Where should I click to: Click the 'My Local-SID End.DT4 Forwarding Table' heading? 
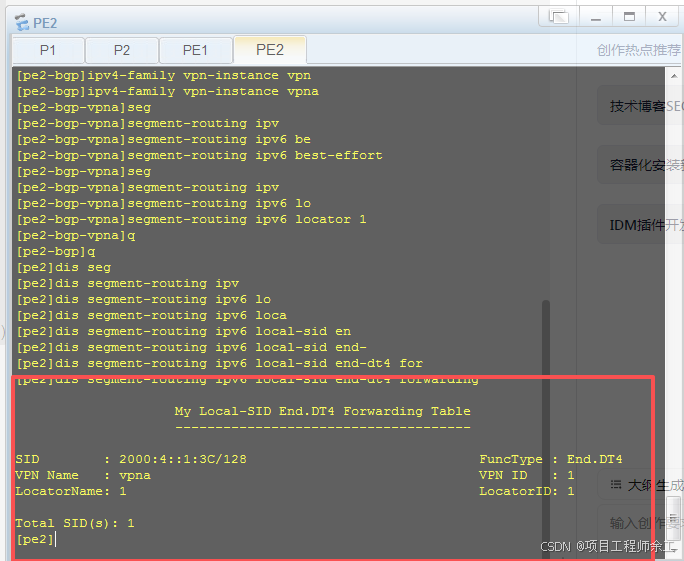[322, 411]
